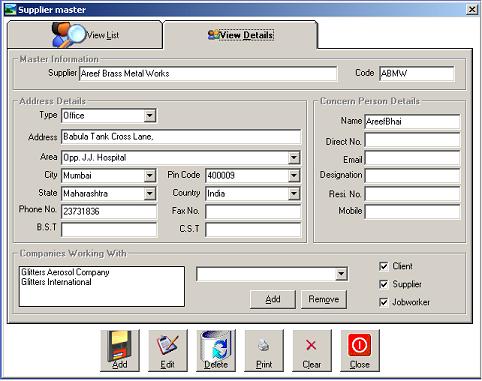Viewport: 482px width, 381px height.
Task: Click the Delete recycle bin button
Action: [216, 350]
